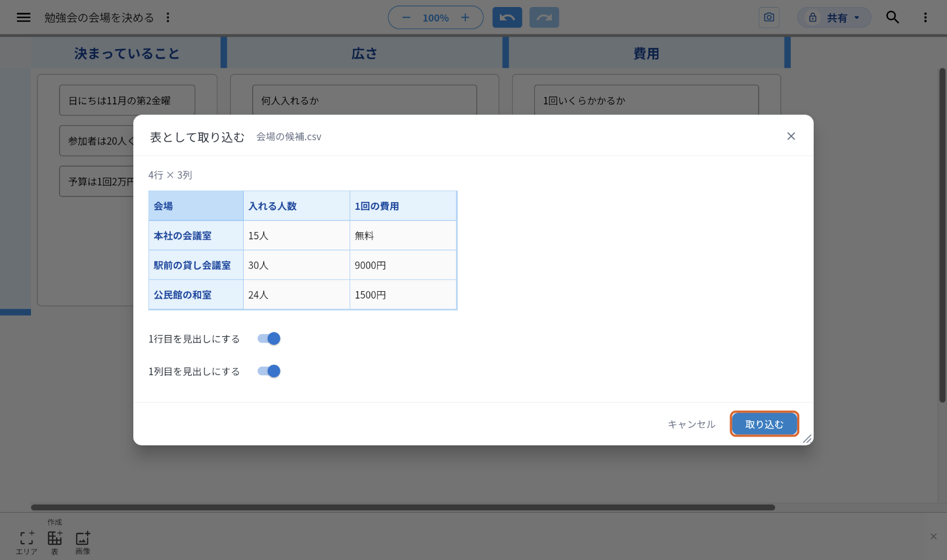Image resolution: width=947 pixels, height=560 pixels.
Task: Zoom in with the plus button
Action: point(465,18)
